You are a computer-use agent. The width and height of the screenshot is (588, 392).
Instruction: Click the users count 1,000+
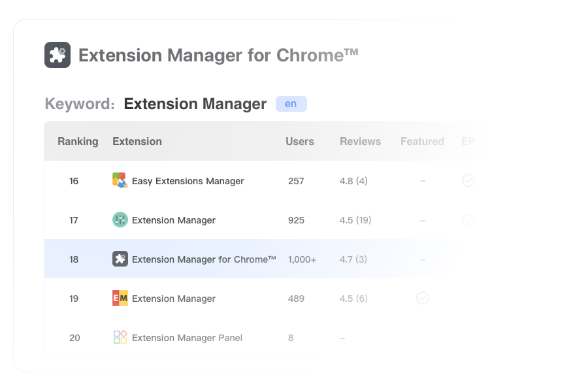pos(302,259)
